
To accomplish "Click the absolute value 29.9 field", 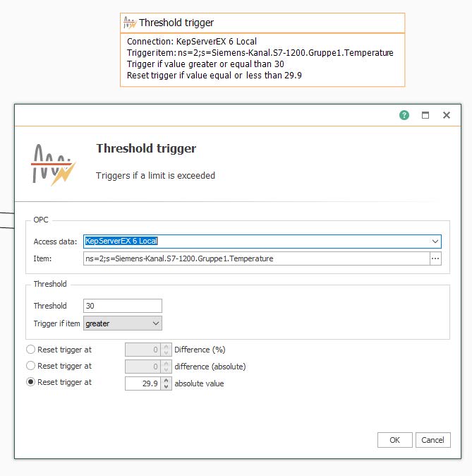I will click(x=143, y=383).
